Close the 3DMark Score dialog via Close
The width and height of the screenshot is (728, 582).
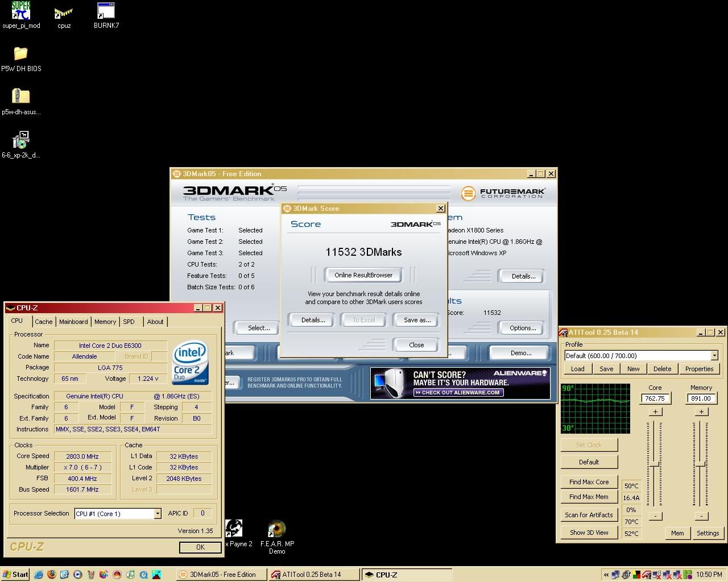(416, 345)
